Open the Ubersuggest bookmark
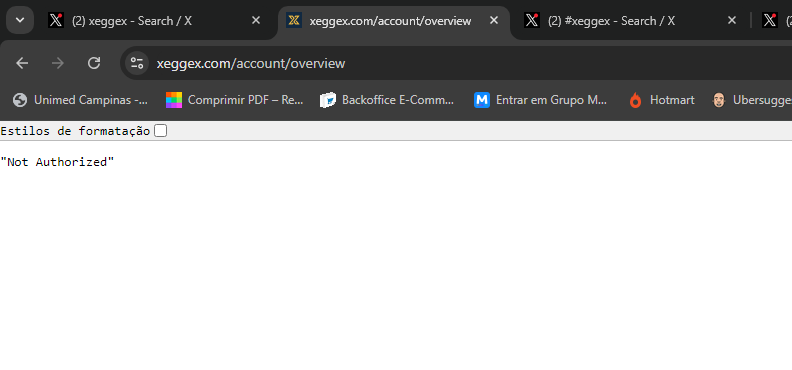This screenshot has width=792, height=370. tap(752, 100)
